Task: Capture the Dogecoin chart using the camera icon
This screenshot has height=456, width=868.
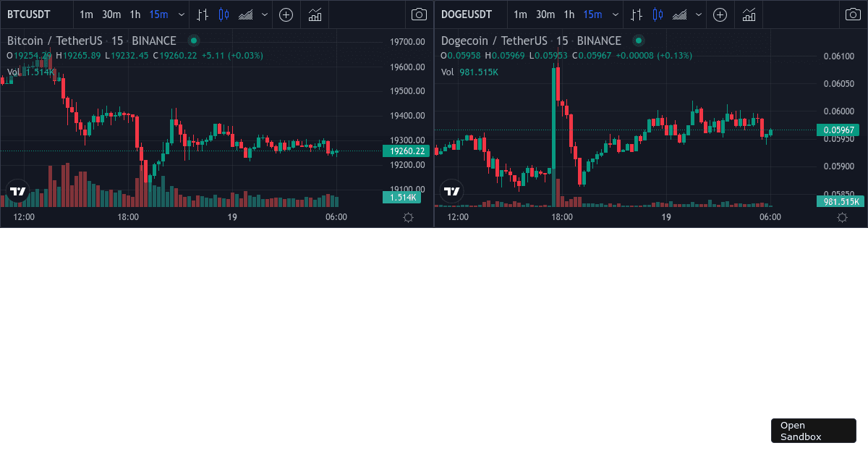Action: click(853, 14)
